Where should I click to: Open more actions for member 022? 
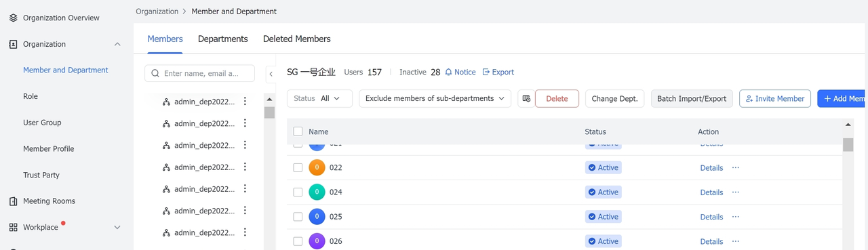click(735, 167)
